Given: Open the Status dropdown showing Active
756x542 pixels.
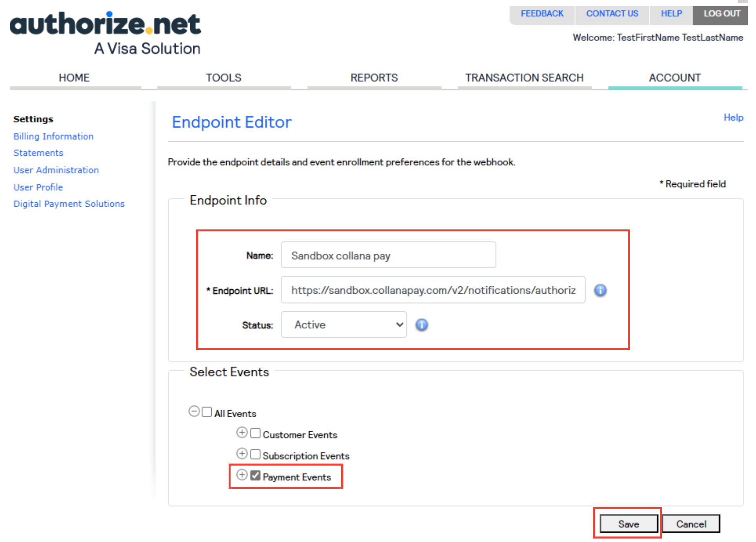Looking at the screenshot, I should click(344, 325).
